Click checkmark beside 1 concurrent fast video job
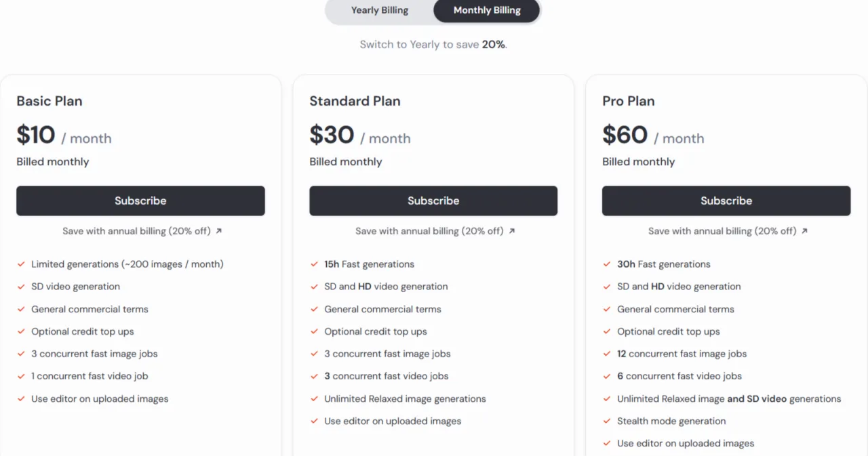Viewport: 868px width, 456px height. [21, 376]
